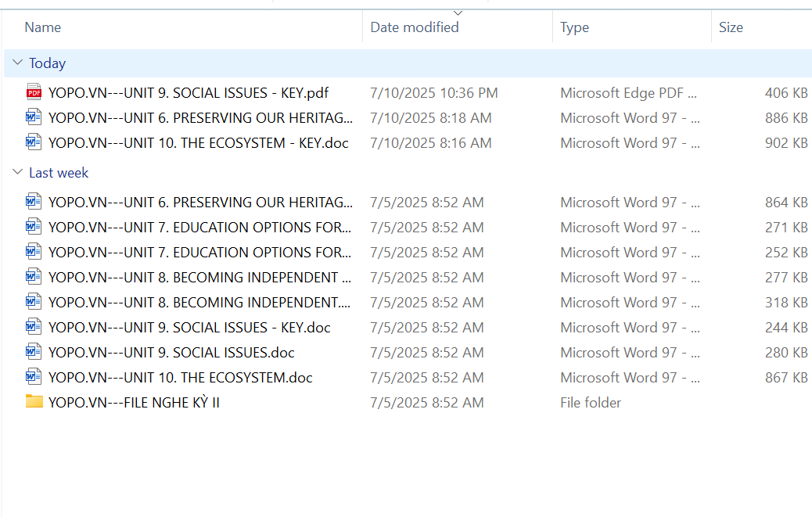Image resolution: width=812 pixels, height=517 pixels.
Task: Select the 252 KB UNIT 7 EDUCATION file name
Action: pos(200,252)
